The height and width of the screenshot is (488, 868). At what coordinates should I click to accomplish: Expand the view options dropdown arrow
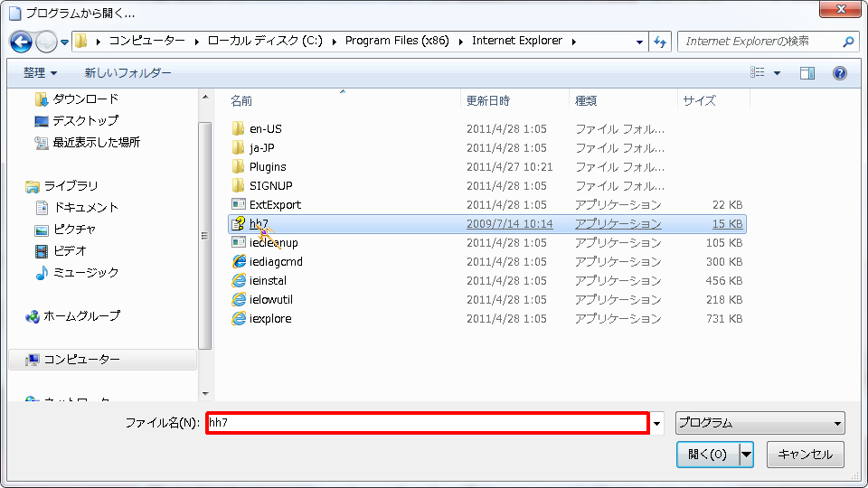coord(777,73)
